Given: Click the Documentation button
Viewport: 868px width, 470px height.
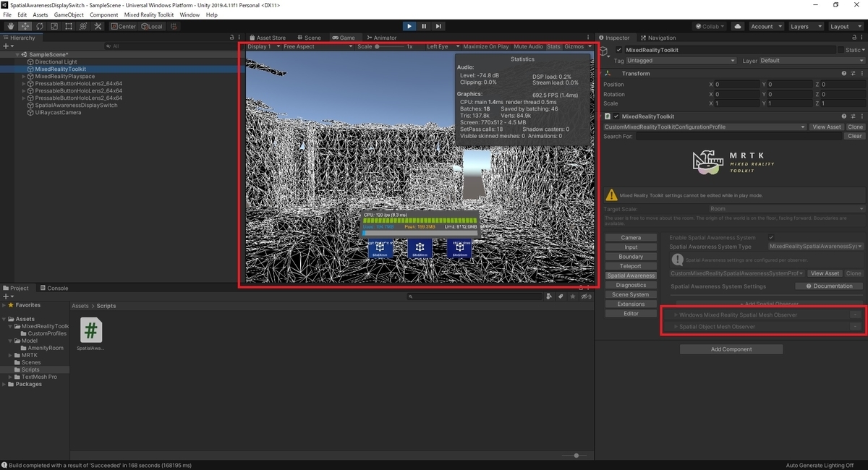Looking at the screenshot, I should pyautogui.click(x=829, y=286).
